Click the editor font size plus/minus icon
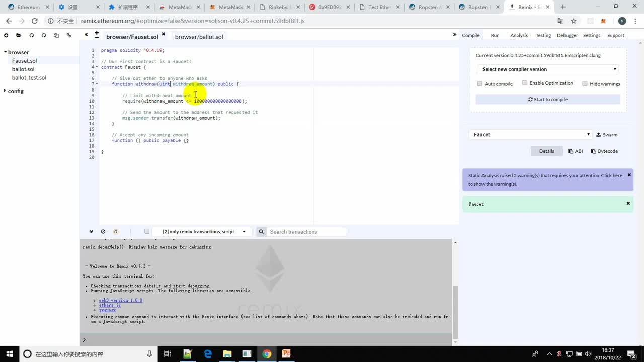Viewport: 644px width, 362px height. click(x=96, y=35)
